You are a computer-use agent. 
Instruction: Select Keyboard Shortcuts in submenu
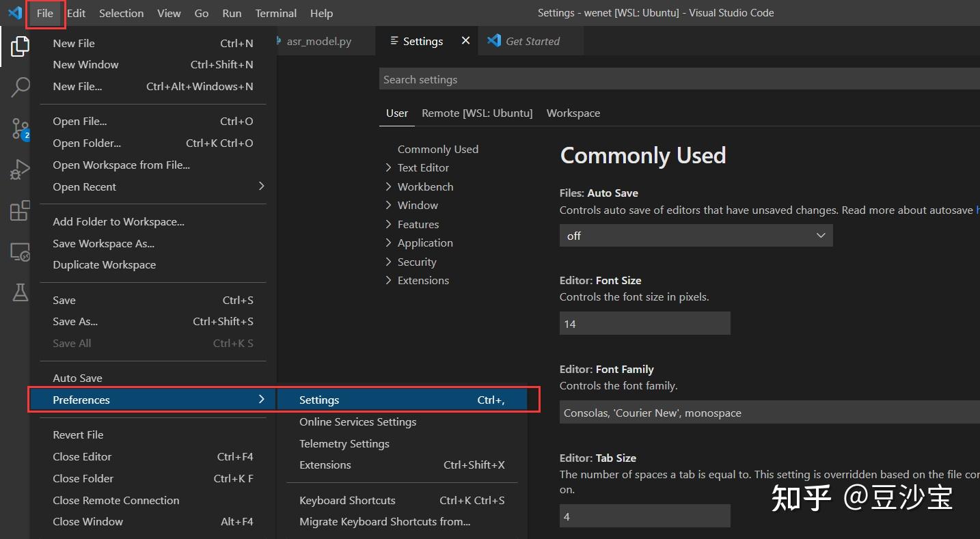tap(402, 500)
